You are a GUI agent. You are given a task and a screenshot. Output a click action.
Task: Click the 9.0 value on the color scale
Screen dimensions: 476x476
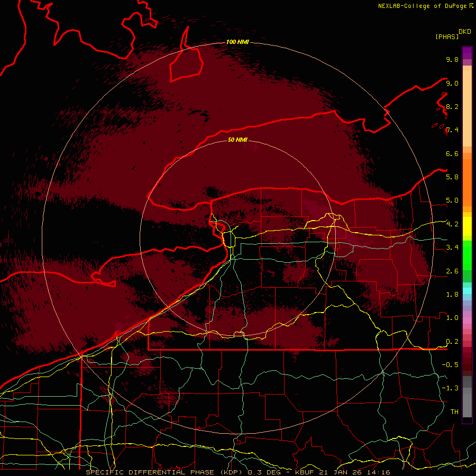tap(452, 83)
